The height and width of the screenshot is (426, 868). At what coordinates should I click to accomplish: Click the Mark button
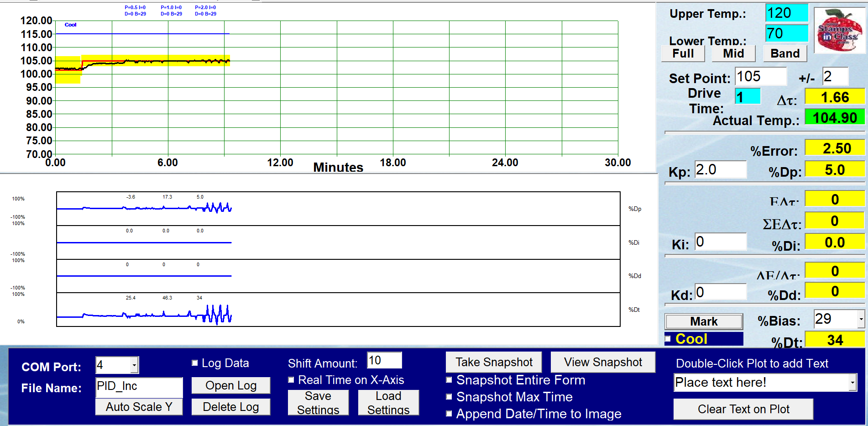click(x=704, y=321)
